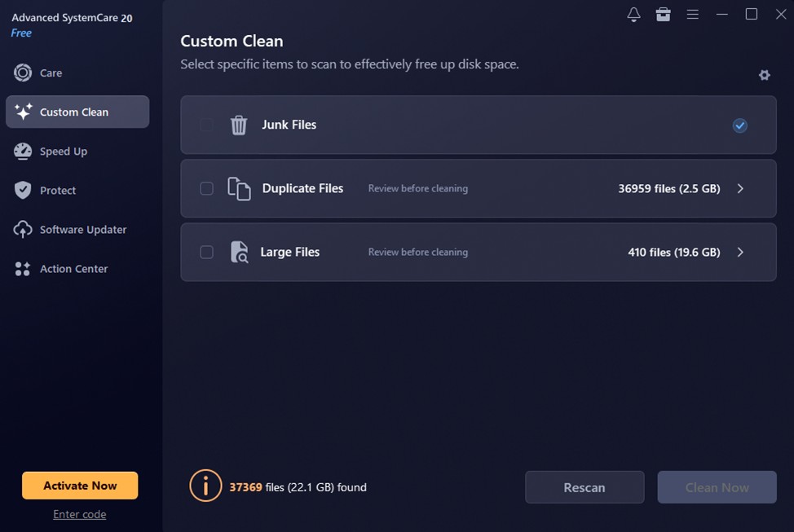Open Software Updater section
This screenshot has width=794, height=532.
click(x=77, y=229)
